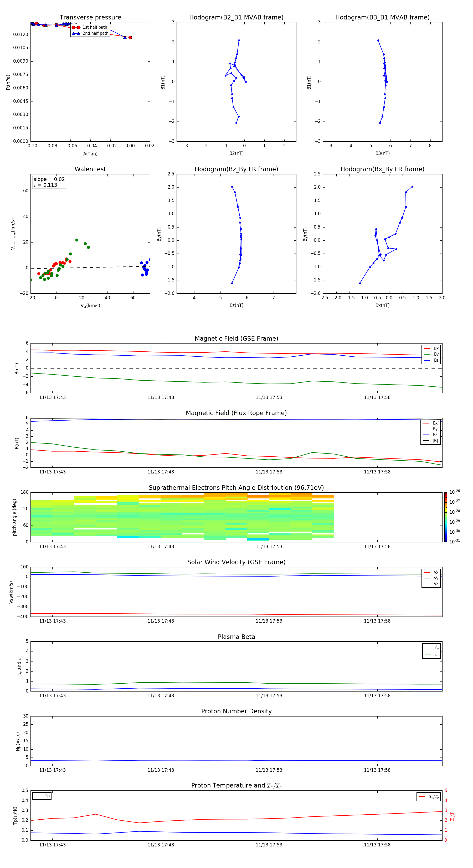Click the 'Pt(nPa)' y-axis label
The width and height of the screenshot is (473, 868).
click(x=8, y=82)
